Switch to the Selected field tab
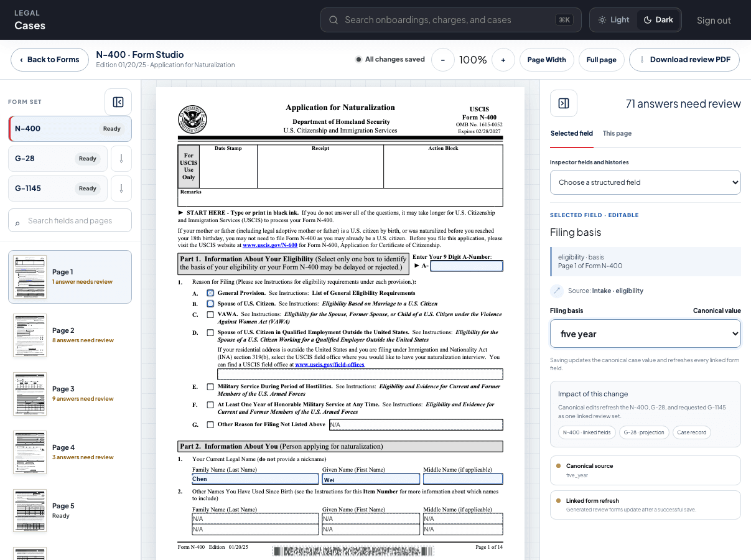This screenshot has height=560, width=751. pos(572,133)
